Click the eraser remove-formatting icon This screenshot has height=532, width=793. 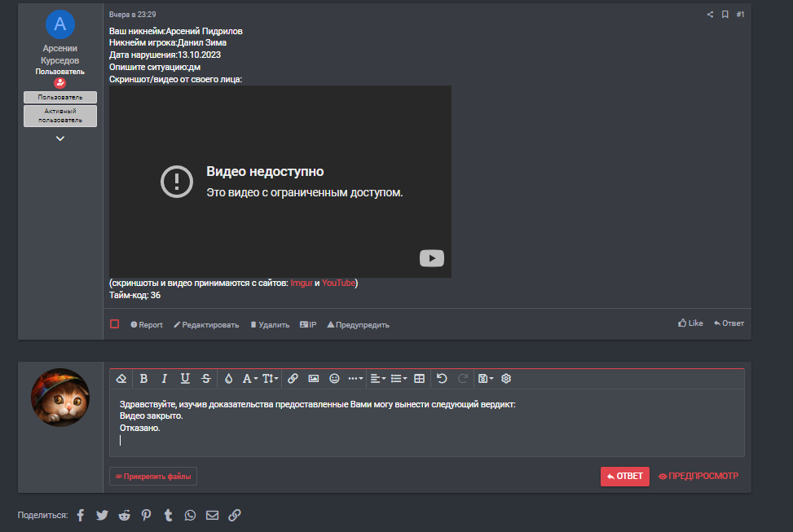click(x=121, y=378)
